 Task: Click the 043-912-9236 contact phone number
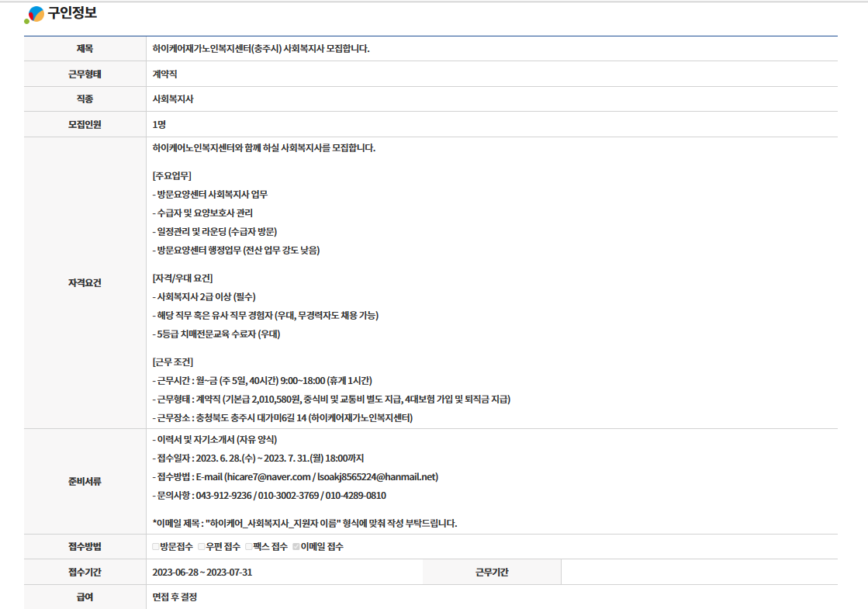[x=226, y=496]
